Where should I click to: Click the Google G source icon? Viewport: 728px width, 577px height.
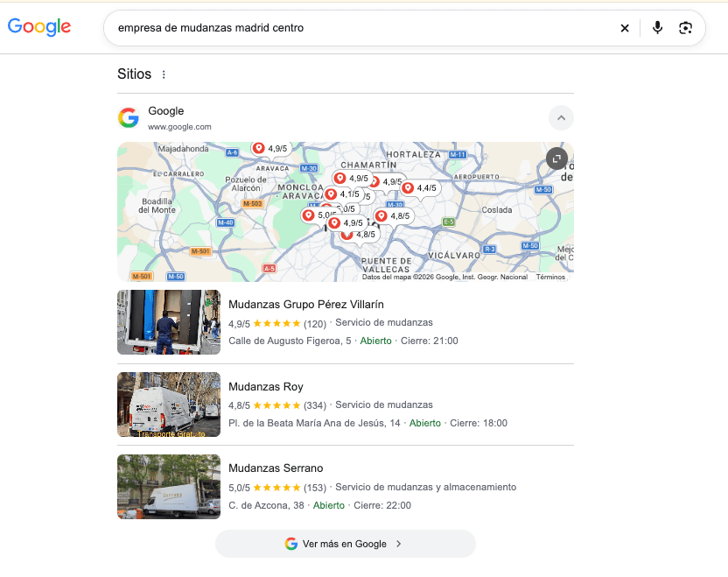(x=129, y=118)
